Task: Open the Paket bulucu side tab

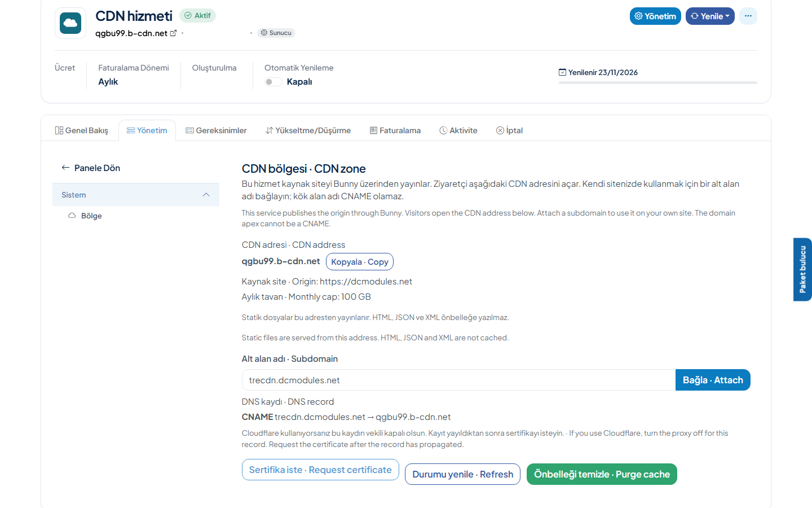Action: click(x=802, y=269)
